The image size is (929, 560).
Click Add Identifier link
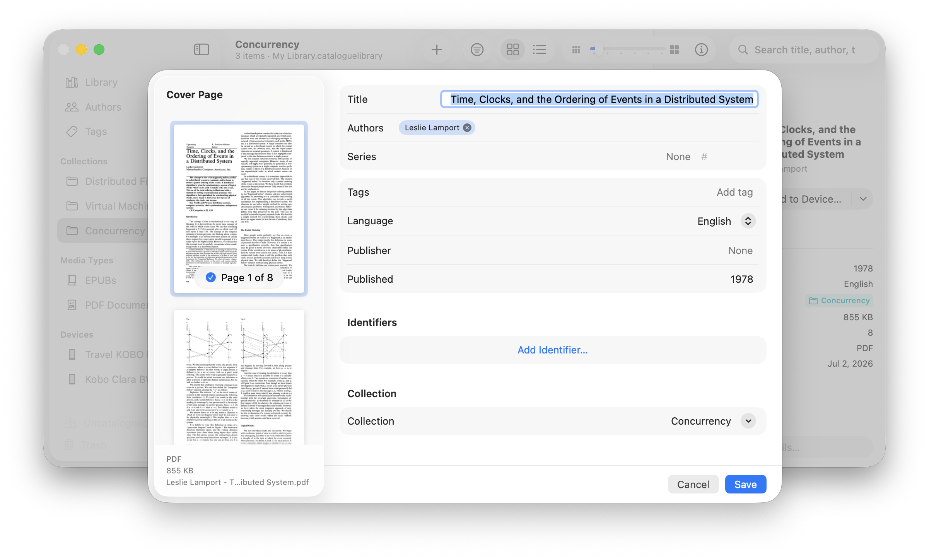tap(553, 350)
